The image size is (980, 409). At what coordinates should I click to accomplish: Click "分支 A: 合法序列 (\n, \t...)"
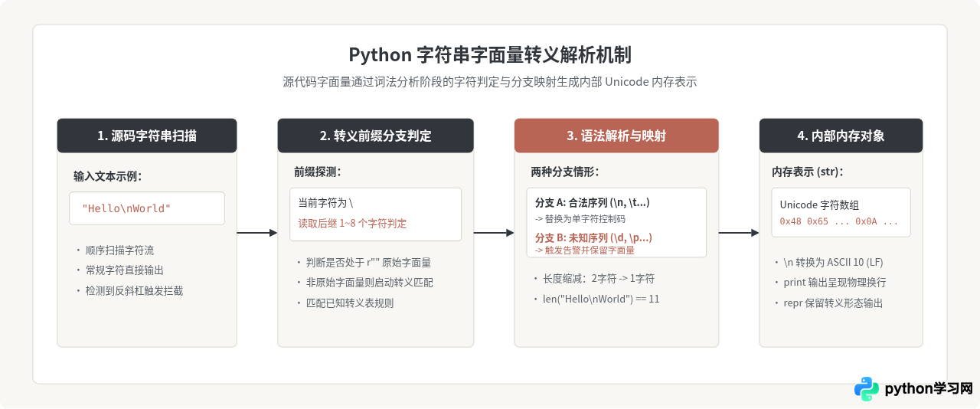593,203
